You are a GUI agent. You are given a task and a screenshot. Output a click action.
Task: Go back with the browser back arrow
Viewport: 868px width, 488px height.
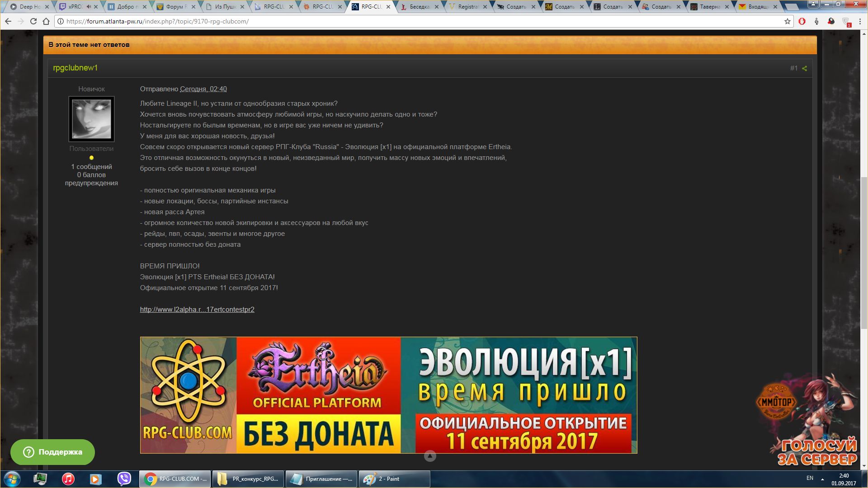pos(8,21)
